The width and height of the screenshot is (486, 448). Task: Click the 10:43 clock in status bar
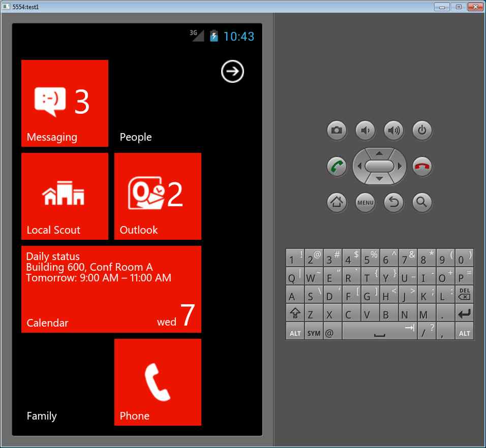coord(238,37)
